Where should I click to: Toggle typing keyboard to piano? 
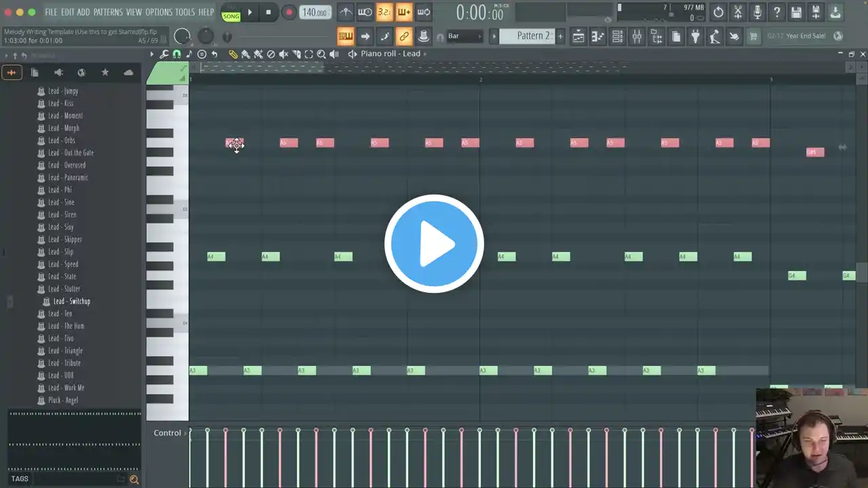click(345, 36)
